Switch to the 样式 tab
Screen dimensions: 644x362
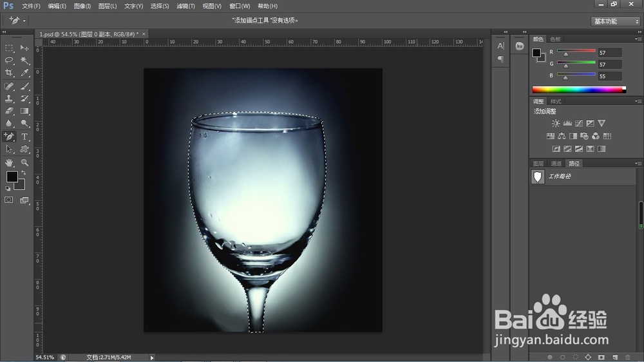pyautogui.click(x=556, y=102)
